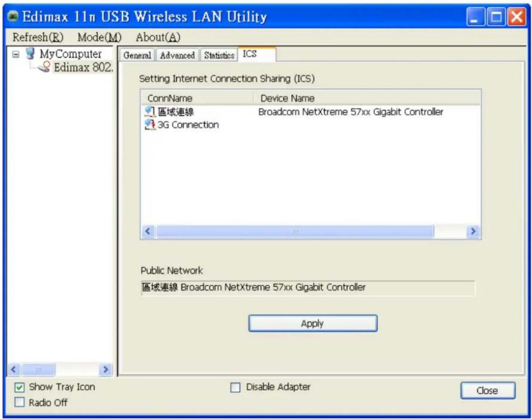The image size is (532, 419).
Task: Click the Close button at the bottom
Action: [487, 390]
